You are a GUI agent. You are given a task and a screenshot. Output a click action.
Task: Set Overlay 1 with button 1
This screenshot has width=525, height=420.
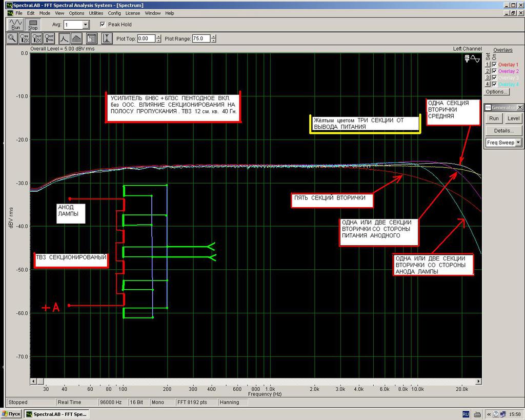tap(488, 64)
